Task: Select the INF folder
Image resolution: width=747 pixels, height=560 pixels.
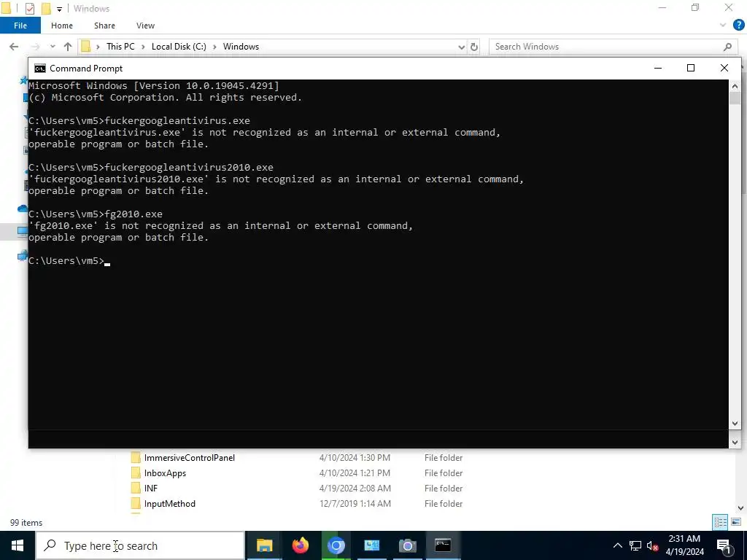Action: 151,488
